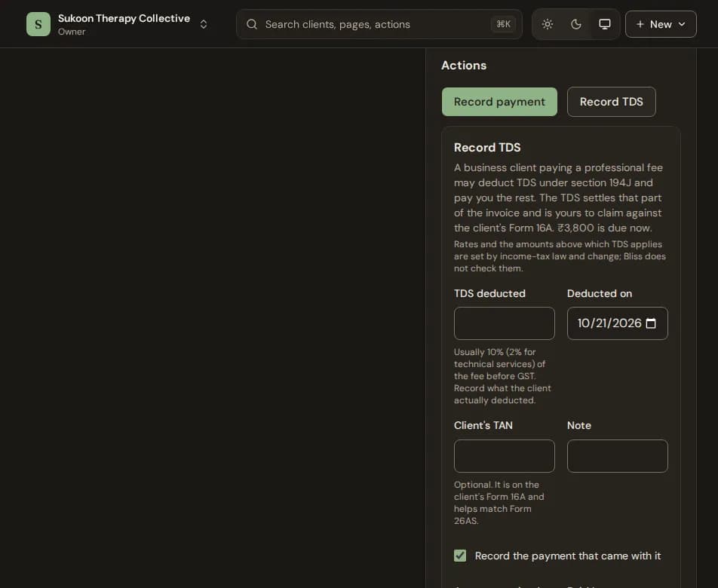Image resolution: width=718 pixels, height=588 pixels.
Task: Expand the workspace switcher chevrons
Action: [x=204, y=24]
